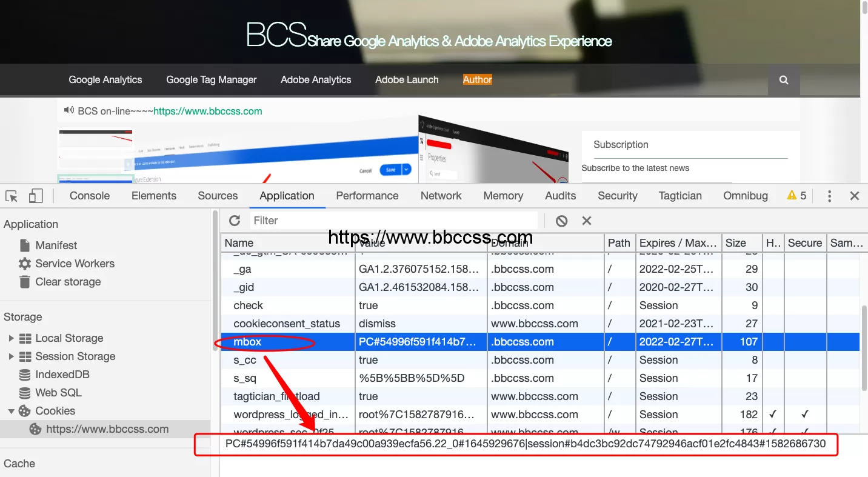Screen dimensions: 868x477
Task: Open the Sources tab
Action: tap(218, 196)
